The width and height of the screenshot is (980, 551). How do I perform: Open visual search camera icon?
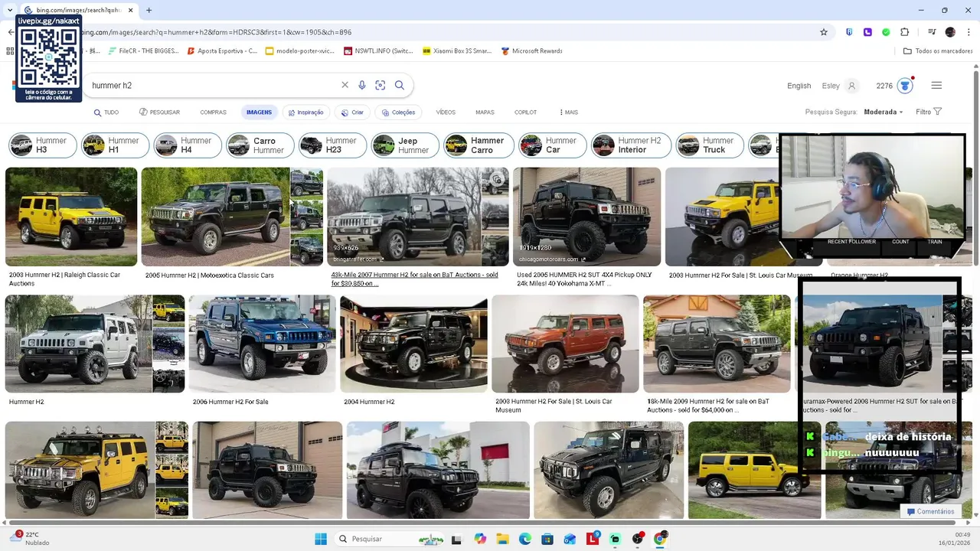pos(381,86)
